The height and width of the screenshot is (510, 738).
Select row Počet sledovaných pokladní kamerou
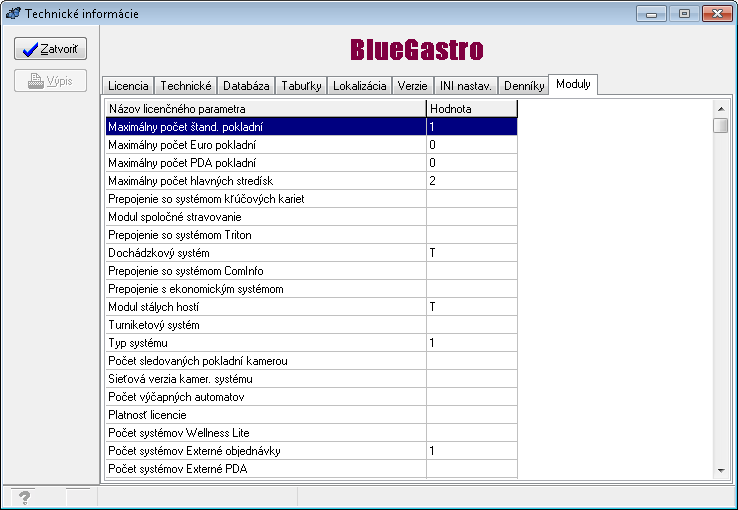pyautogui.click(x=312, y=361)
